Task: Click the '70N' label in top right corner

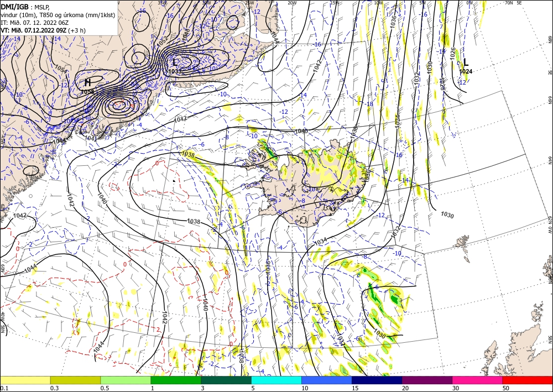Action: 509,3
